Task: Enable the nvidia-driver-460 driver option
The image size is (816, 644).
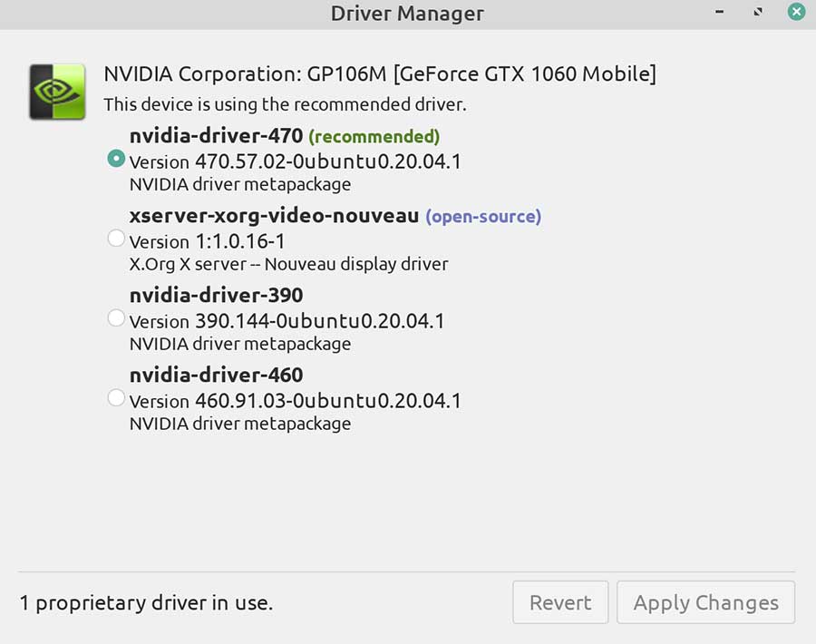Action: click(x=116, y=397)
